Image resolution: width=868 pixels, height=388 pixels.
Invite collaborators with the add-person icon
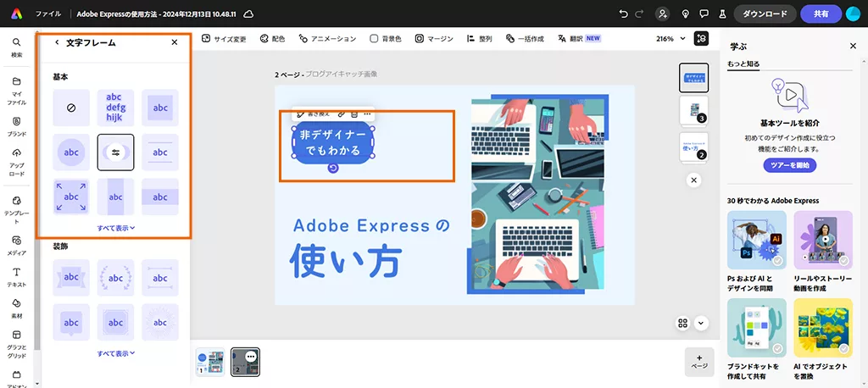pyautogui.click(x=662, y=14)
